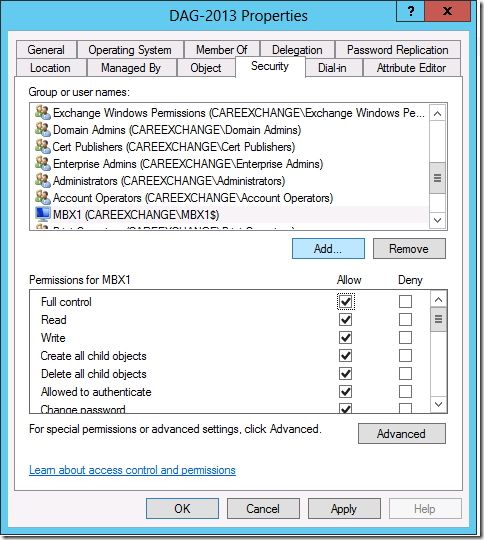The image size is (484, 540).
Task: Check Deny for Allowed to authenticate
Action: [x=405, y=392]
